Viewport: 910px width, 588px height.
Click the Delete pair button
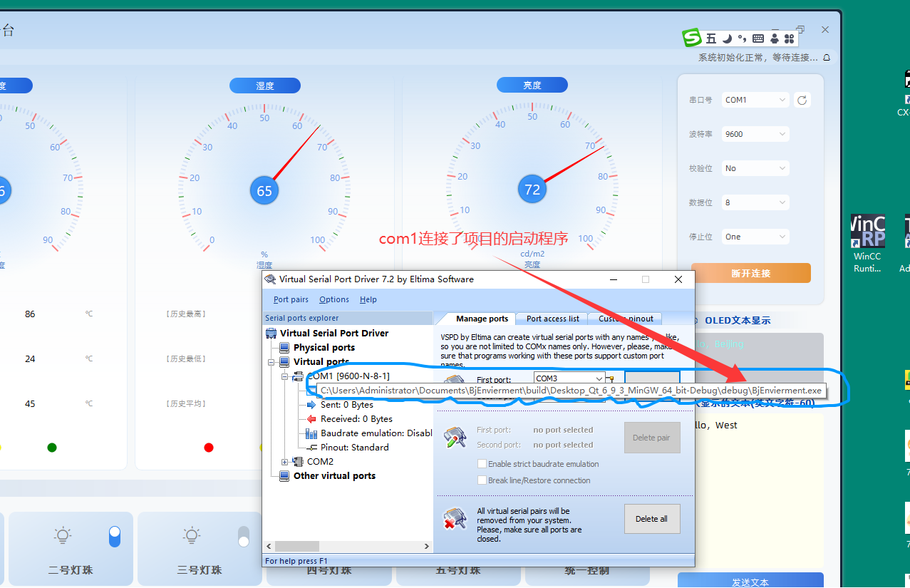point(651,438)
